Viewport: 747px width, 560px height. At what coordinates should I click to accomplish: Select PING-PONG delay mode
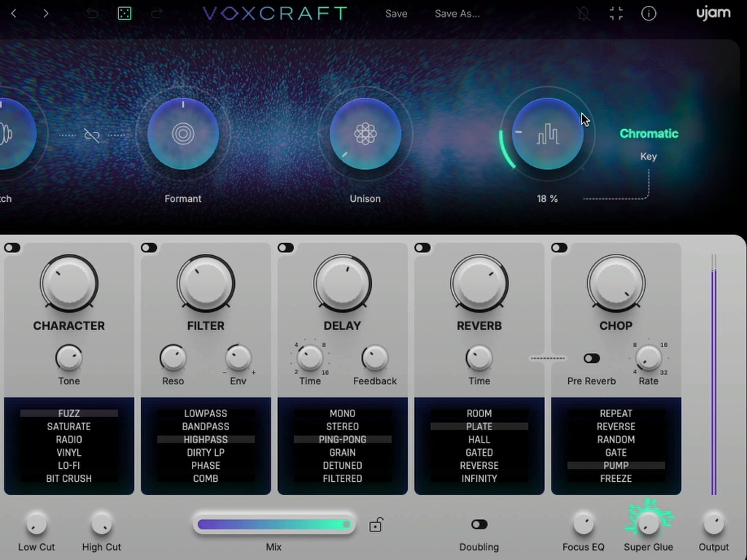pos(343,440)
